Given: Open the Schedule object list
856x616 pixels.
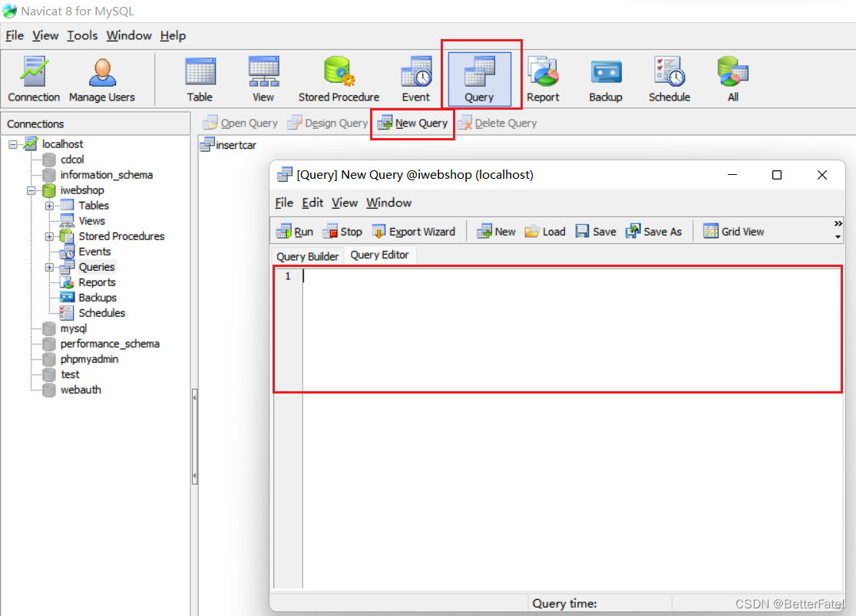Looking at the screenshot, I should tap(669, 79).
